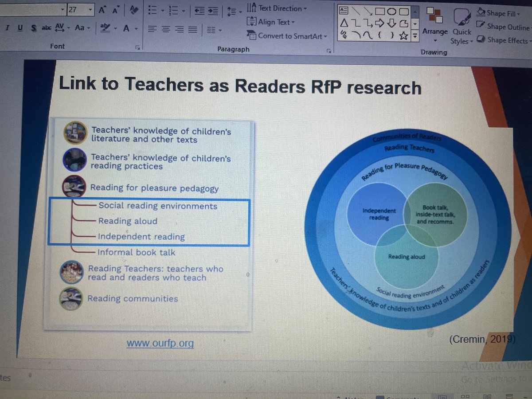Toggle italic formatting
Screen dimensions: 532x399
(x=8, y=28)
